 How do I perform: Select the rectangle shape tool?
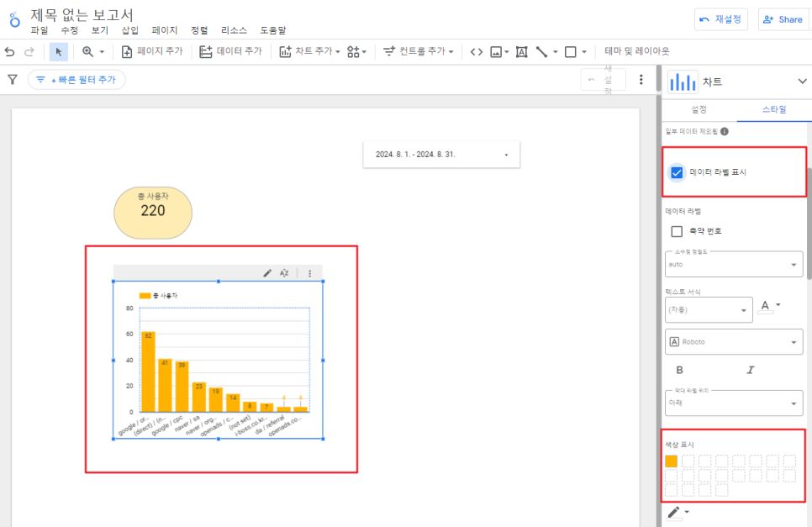[x=570, y=52]
